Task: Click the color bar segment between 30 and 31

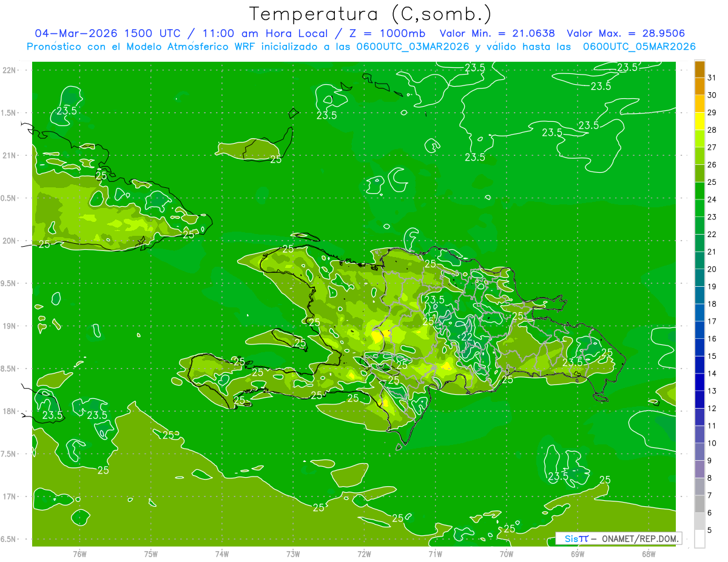Action: point(699,87)
